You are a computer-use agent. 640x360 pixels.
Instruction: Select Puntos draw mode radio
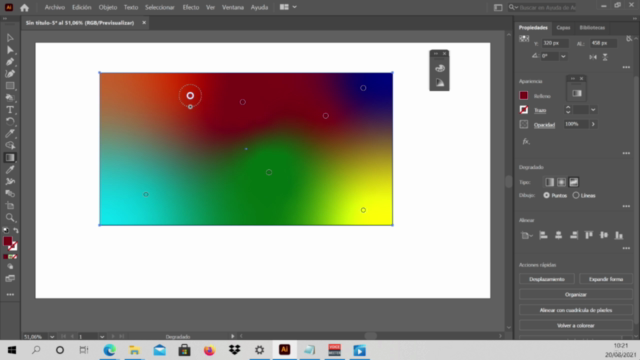[546, 196]
